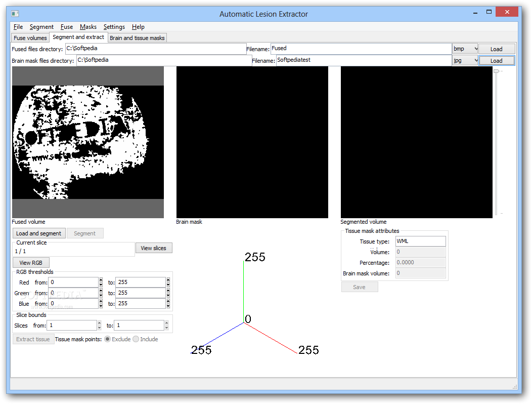Screen dimensions: 532x404
Task: Click the Slices from bound field
Action: click(x=72, y=326)
